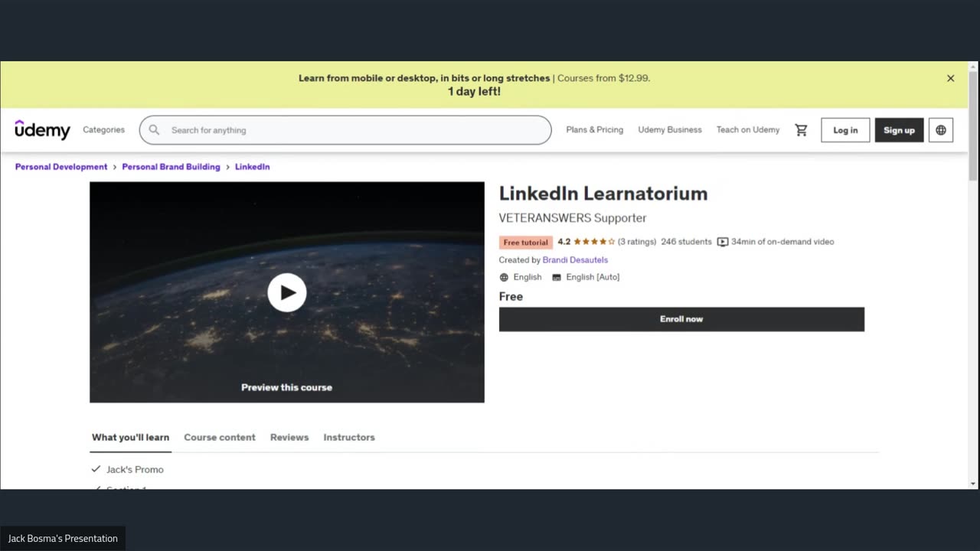Viewport: 980px width, 551px height.
Task: Click the Log in button
Action: [845, 130]
